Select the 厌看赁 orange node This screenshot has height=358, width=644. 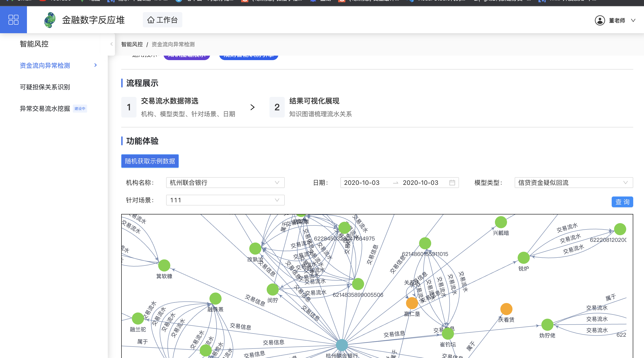pos(506,309)
